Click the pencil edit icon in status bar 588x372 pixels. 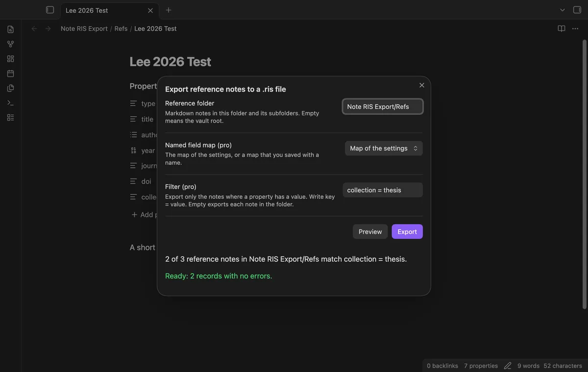[508, 366]
